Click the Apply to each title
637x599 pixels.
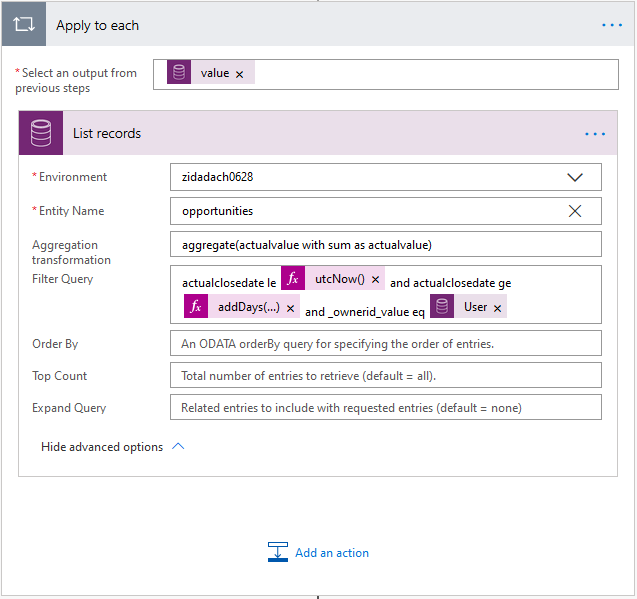[98, 25]
